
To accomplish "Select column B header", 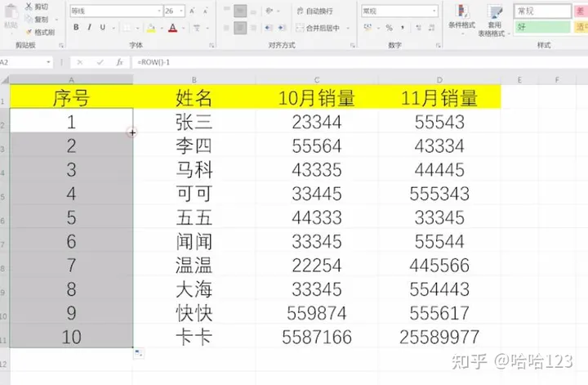I will pyautogui.click(x=194, y=79).
